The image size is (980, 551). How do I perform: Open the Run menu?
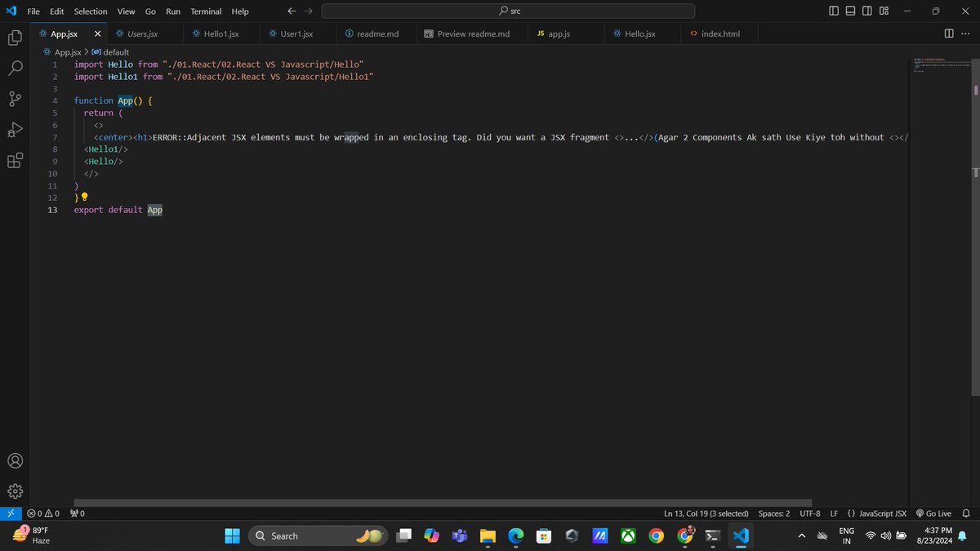coord(173,11)
